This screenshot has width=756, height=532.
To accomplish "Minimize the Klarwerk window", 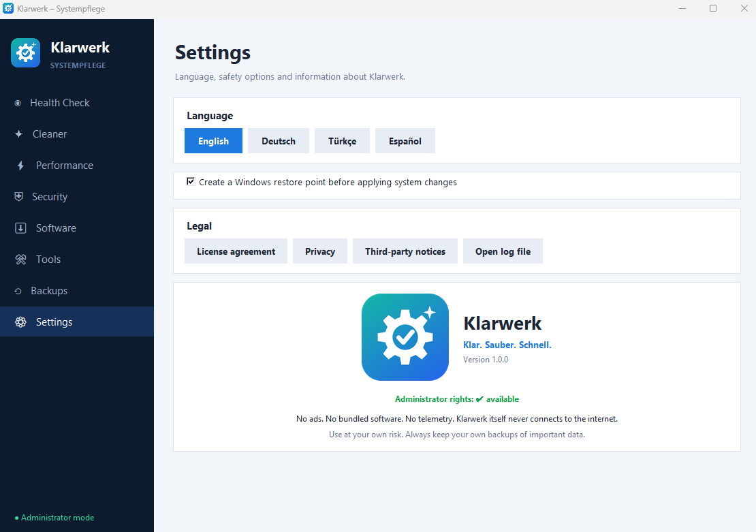I will pos(682,9).
